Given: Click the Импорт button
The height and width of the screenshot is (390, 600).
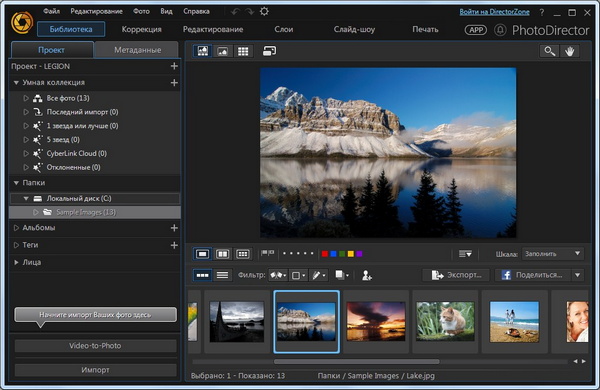Looking at the screenshot, I should (95, 370).
